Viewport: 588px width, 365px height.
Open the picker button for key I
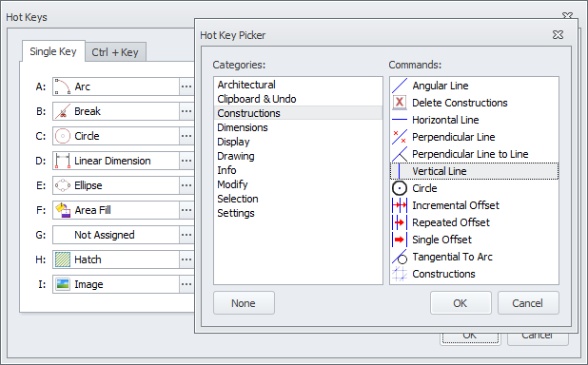click(x=186, y=284)
